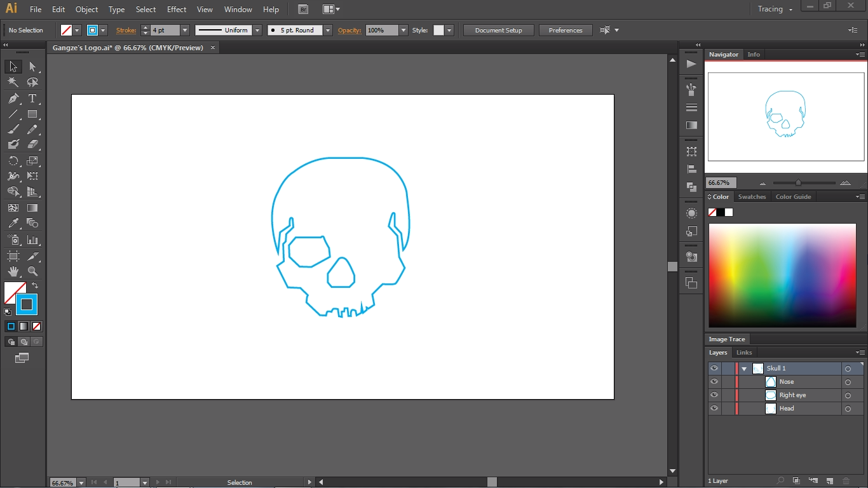The height and width of the screenshot is (488, 868).
Task: Pick the Line Segment tool
Action: (x=13, y=114)
